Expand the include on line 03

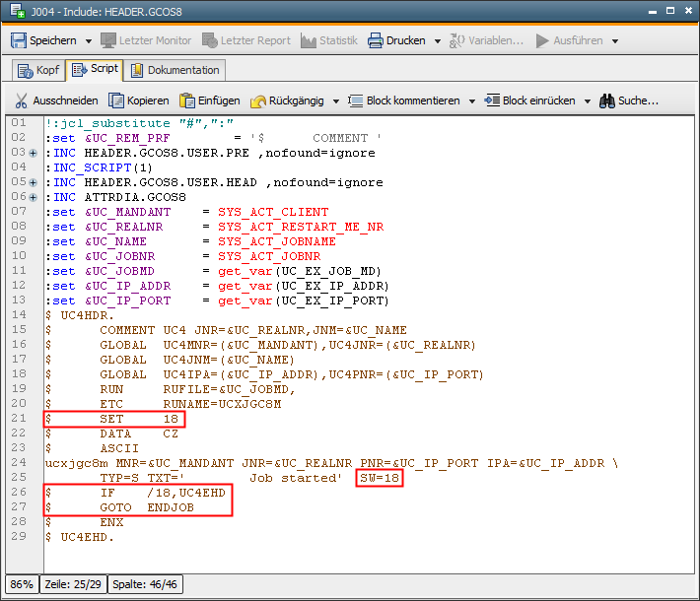[x=34, y=154]
